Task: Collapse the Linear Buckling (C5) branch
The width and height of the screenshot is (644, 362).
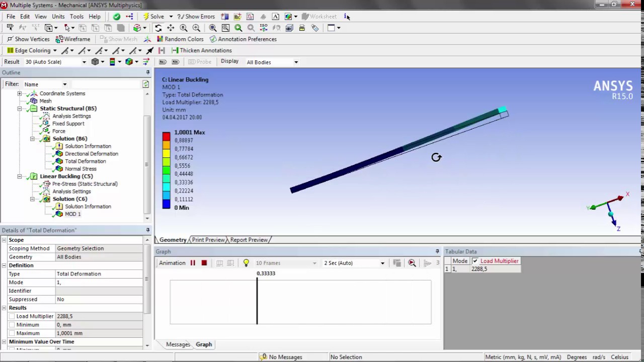Action: [20, 176]
